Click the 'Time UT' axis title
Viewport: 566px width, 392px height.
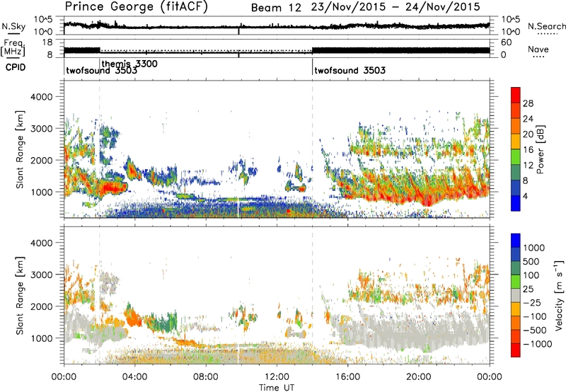[x=277, y=388]
